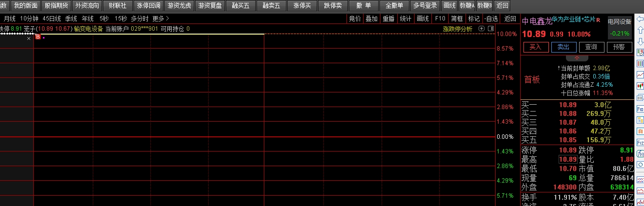Click the boxed 最高 value 10.89

click(x=568, y=159)
